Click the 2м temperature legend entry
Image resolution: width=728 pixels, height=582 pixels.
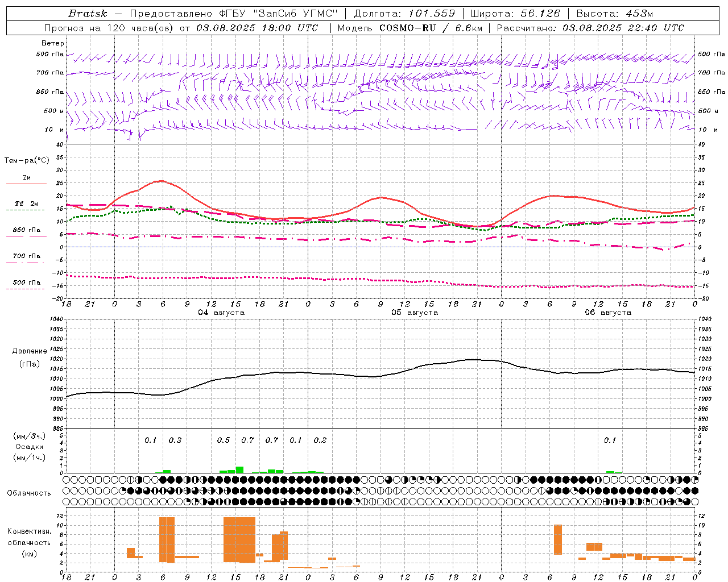click(x=27, y=178)
